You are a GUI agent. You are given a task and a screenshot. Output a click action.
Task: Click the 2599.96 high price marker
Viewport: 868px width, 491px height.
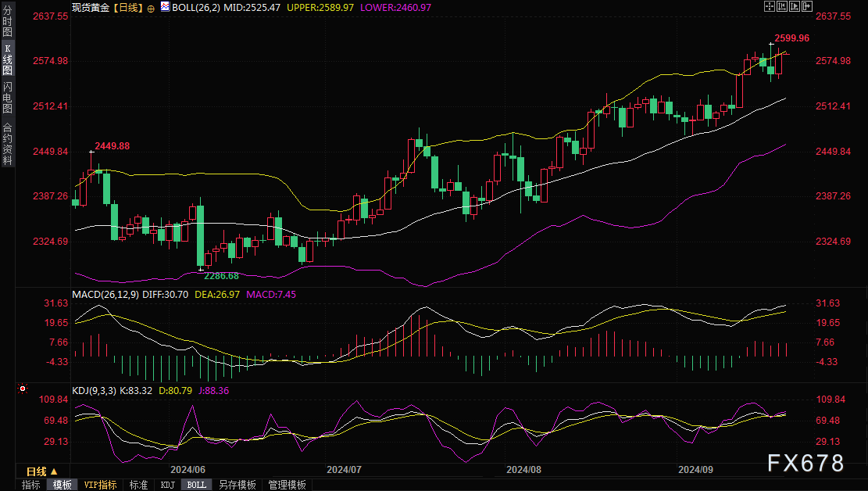(791, 38)
